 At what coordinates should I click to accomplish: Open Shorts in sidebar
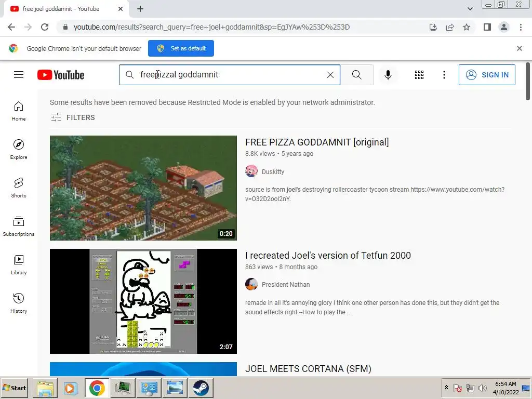click(19, 188)
